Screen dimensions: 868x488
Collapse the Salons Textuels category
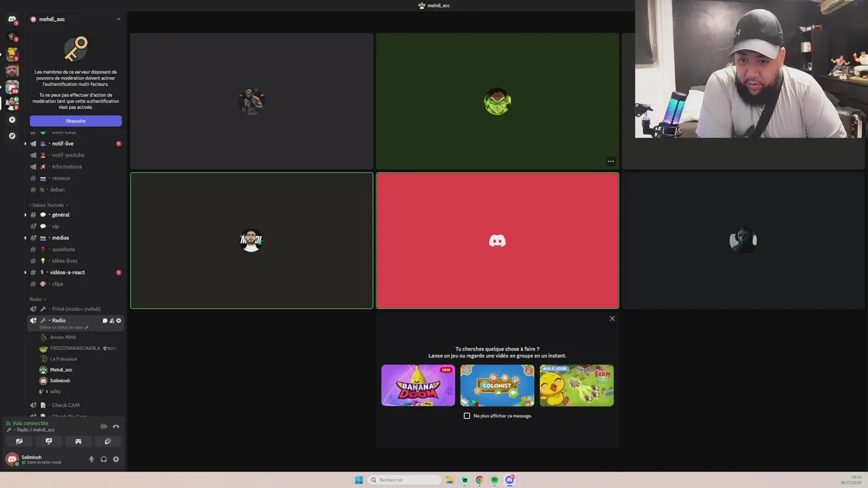pyautogui.click(x=47, y=205)
